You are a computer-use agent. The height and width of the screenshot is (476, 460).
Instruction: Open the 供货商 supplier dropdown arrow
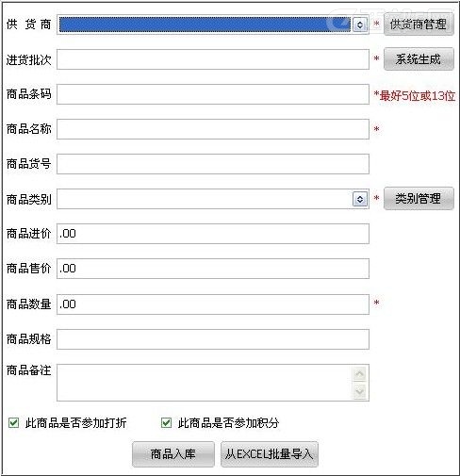(x=360, y=25)
